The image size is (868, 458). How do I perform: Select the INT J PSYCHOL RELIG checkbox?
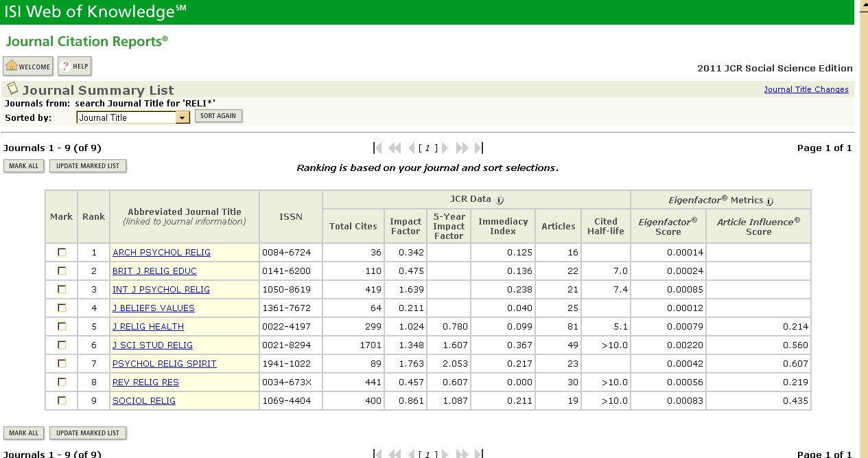(x=62, y=290)
